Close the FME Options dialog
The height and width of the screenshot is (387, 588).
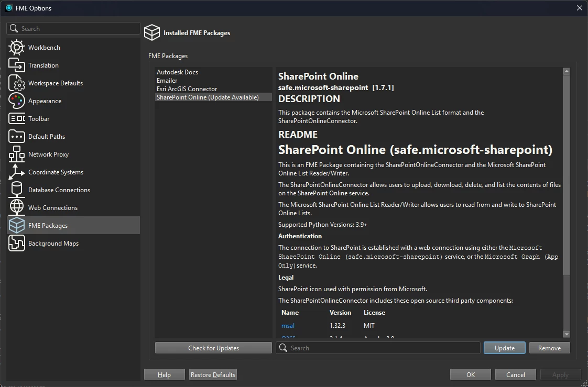[x=580, y=8]
